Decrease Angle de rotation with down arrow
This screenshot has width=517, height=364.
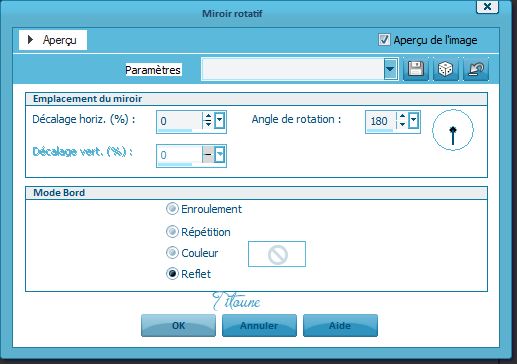pos(402,124)
